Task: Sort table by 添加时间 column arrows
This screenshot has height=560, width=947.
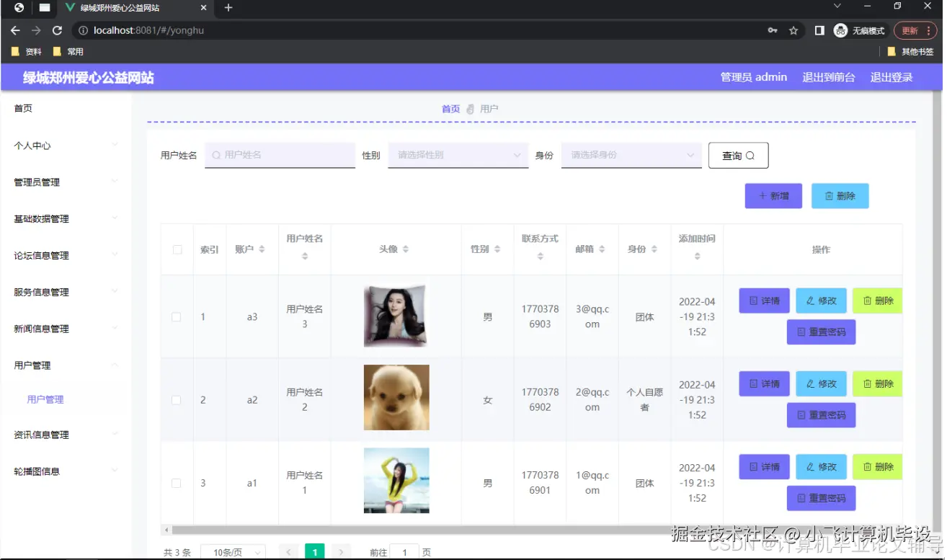Action: pos(697,256)
